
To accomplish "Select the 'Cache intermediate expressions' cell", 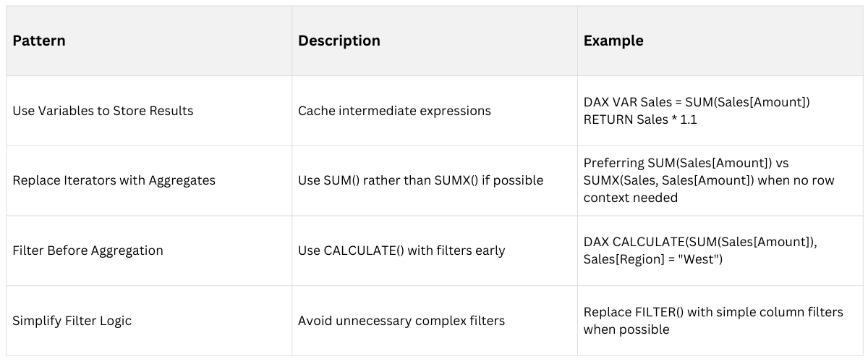I will pos(394,111).
